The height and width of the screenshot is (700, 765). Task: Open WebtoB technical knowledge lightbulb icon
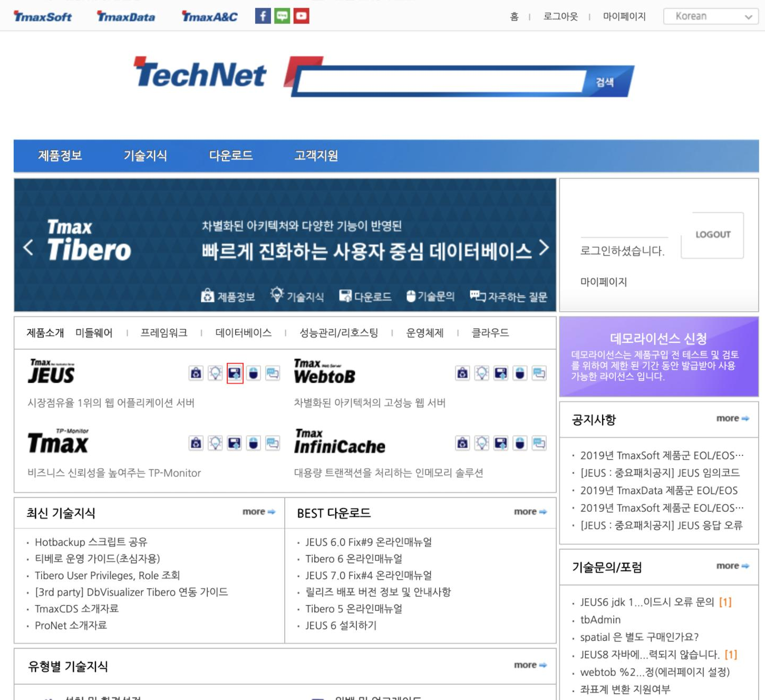[x=482, y=373]
